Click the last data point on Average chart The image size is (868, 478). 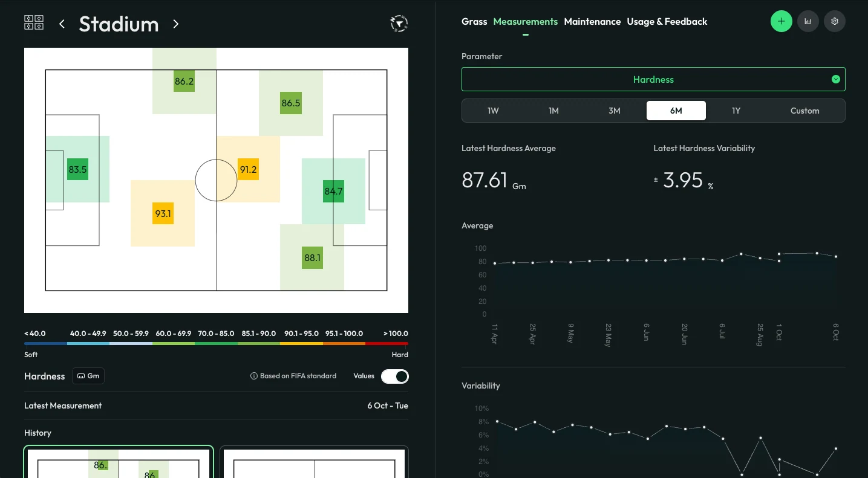pos(836,257)
